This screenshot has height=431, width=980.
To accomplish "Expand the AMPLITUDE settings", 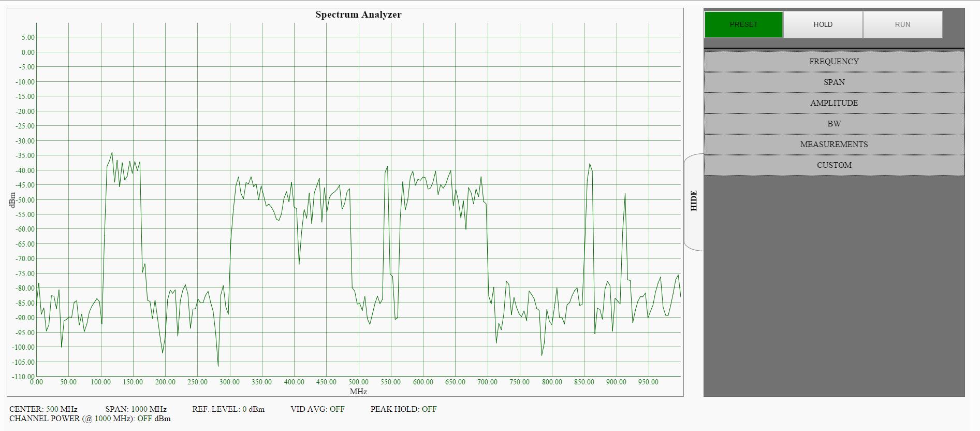I will [x=833, y=103].
